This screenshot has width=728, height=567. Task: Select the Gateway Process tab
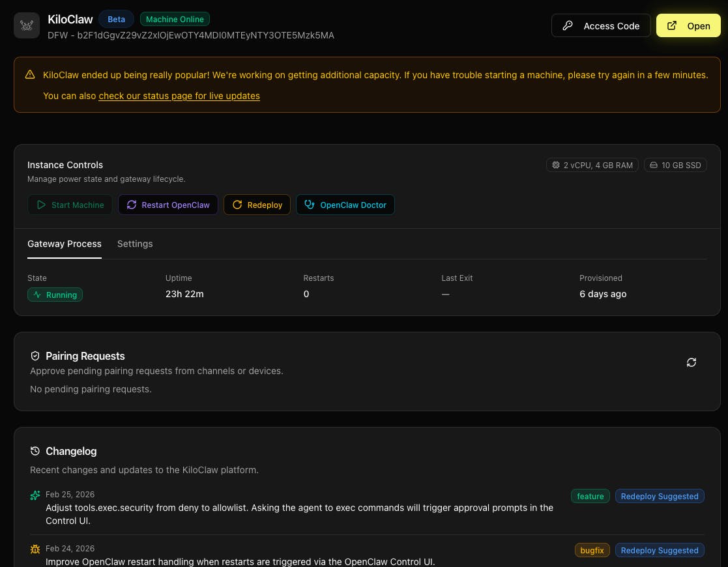(x=64, y=244)
